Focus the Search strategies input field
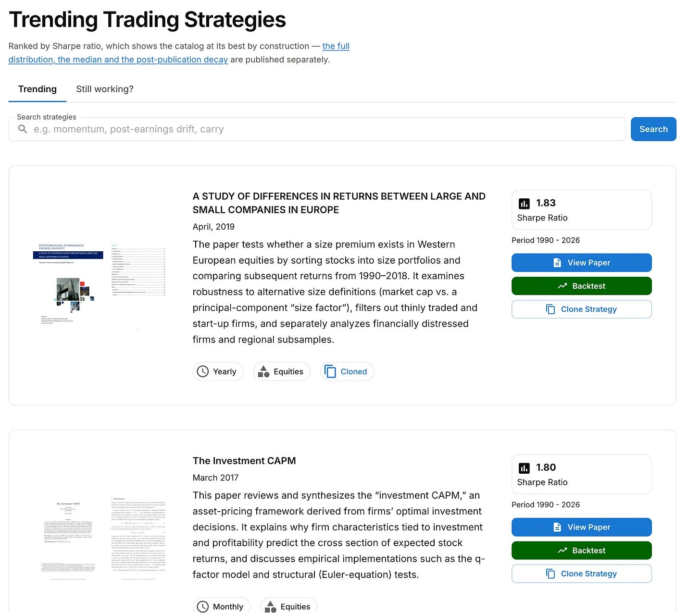 pos(317,129)
